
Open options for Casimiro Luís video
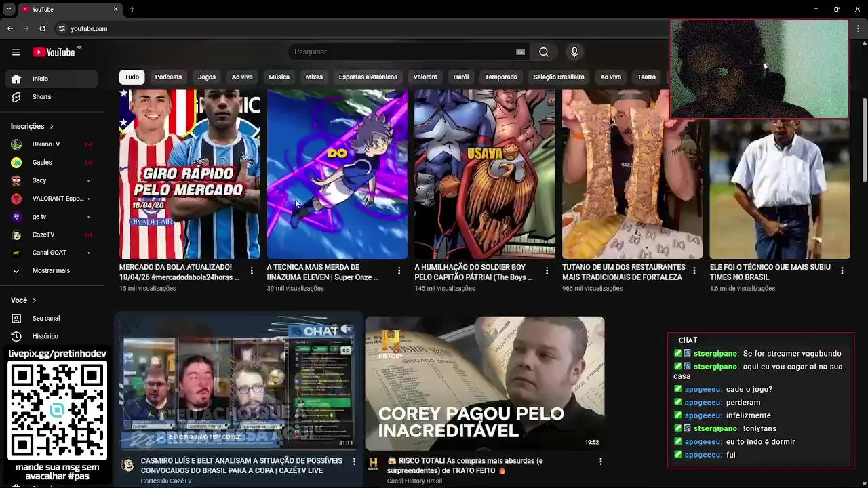click(353, 462)
